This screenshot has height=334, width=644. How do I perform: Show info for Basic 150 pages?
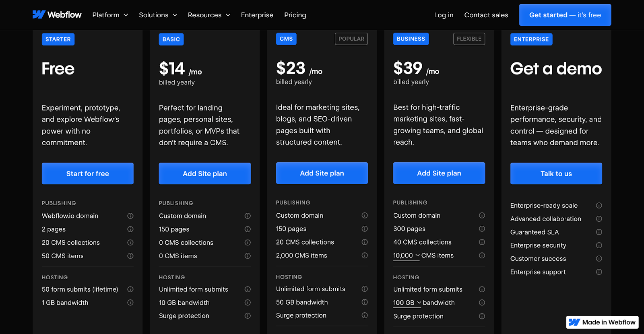[248, 229]
